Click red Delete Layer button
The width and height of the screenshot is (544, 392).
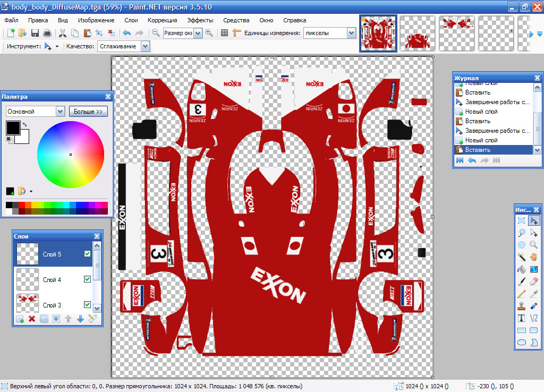click(32, 319)
